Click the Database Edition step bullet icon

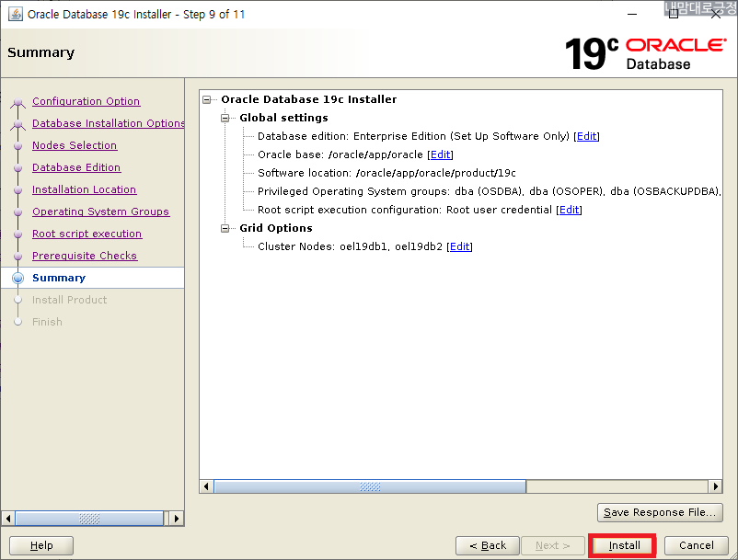pyautogui.click(x=17, y=168)
